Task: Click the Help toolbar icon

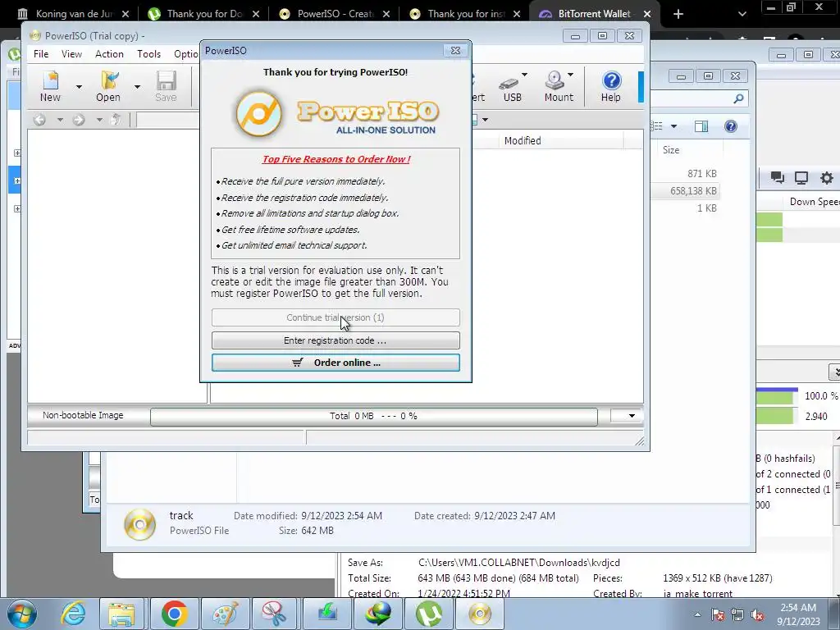Action: coord(610,85)
